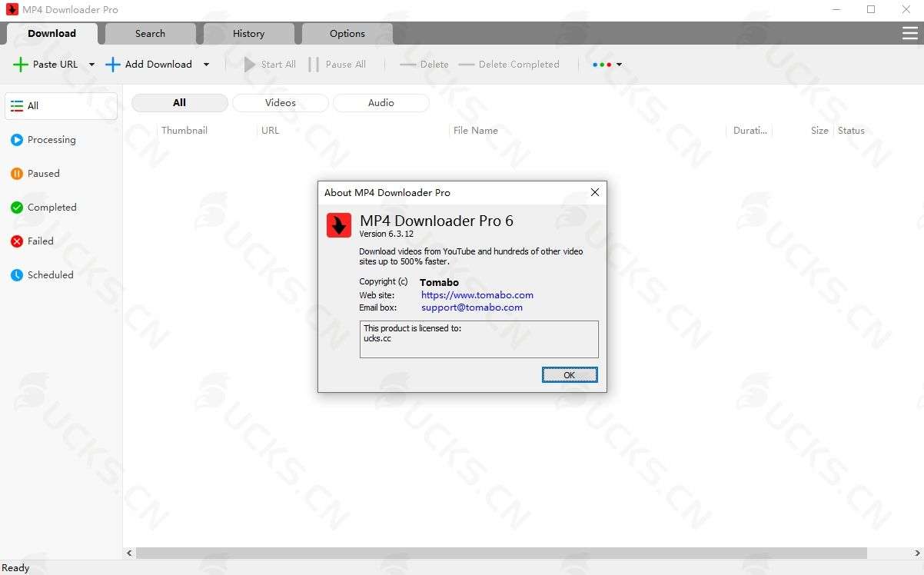Show Failed downloads in sidebar
This screenshot has width=924, height=575.
(61, 241)
